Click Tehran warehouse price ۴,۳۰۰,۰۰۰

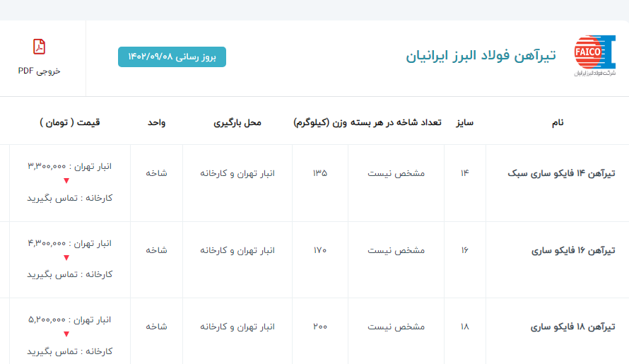coord(69,243)
